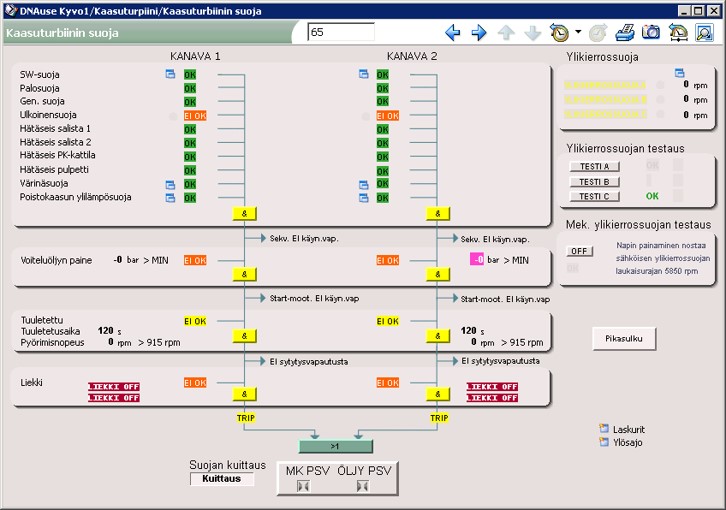Click the display number field showing 65

click(341, 32)
